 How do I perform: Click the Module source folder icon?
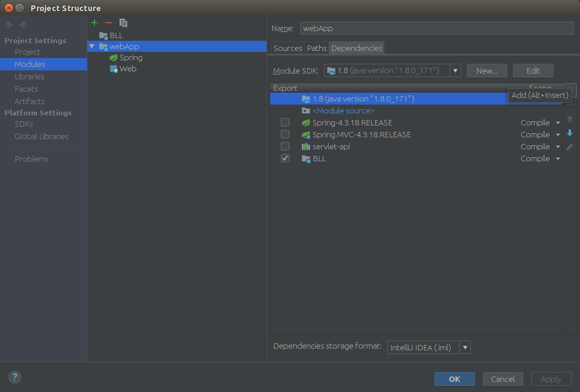click(x=306, y=111)
